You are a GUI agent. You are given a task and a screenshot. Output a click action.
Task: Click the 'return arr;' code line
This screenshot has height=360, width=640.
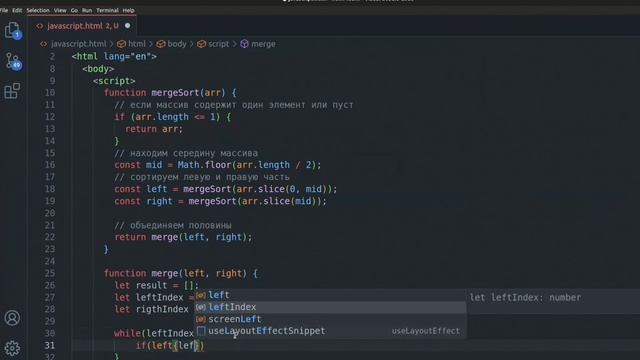coord(154,129)
